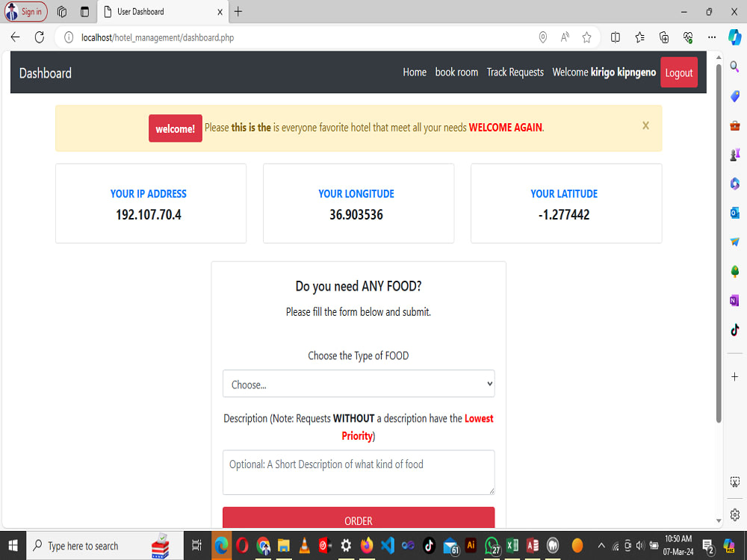View site information icon in address bar
Image resolution: width=747 pixels, height=560 pixels.
tap(69, 37)
